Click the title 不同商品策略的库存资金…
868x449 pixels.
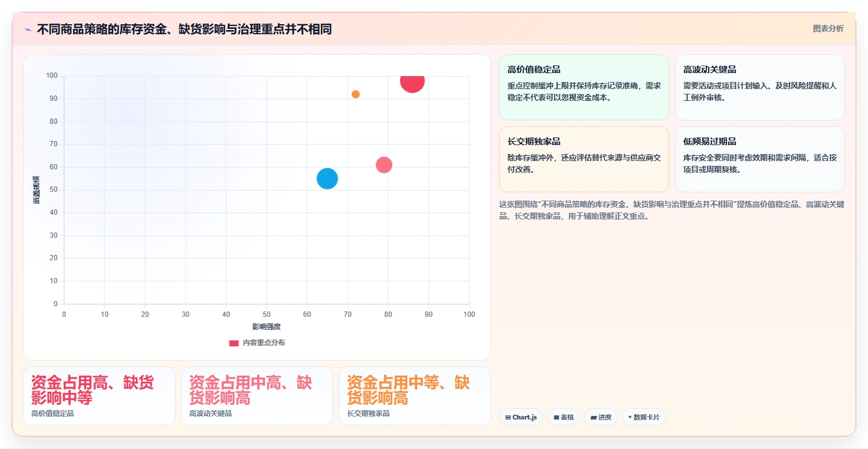coord(184,29)
